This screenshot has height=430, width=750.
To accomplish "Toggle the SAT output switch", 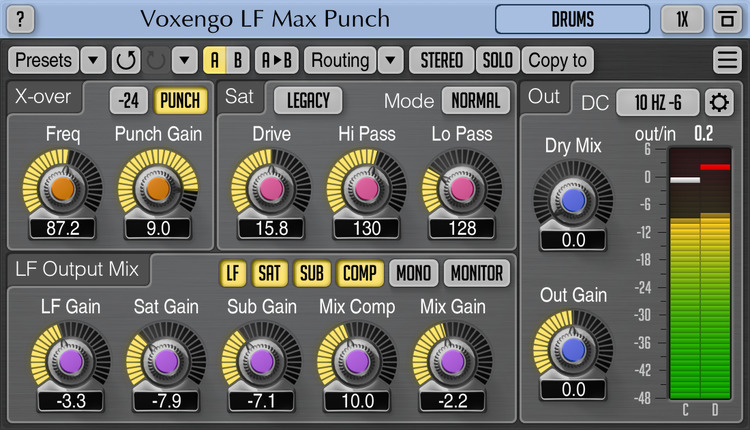I will point(270,273).
